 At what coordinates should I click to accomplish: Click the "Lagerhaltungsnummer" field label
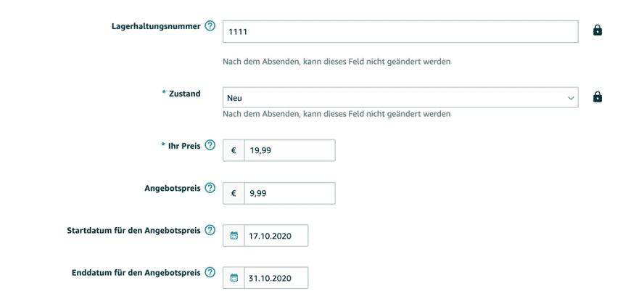[x=156, y=26]
